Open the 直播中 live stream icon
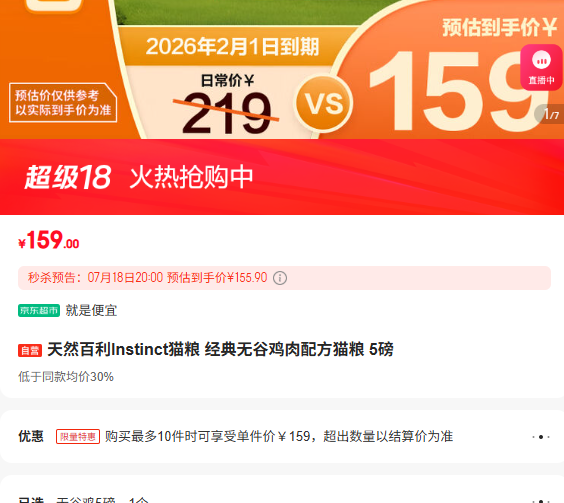Screen dimensions: 564x503 pos(541,67)
